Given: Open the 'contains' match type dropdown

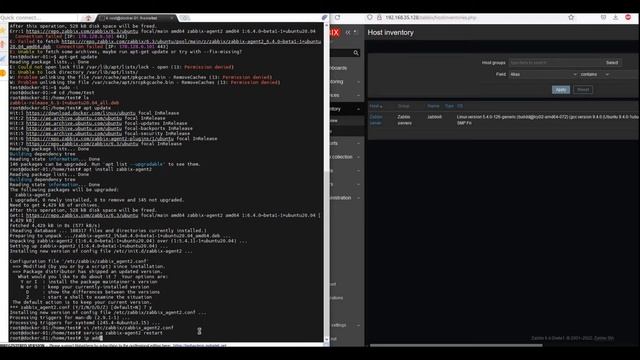Looking at the screenshot, I should [595, 74].
